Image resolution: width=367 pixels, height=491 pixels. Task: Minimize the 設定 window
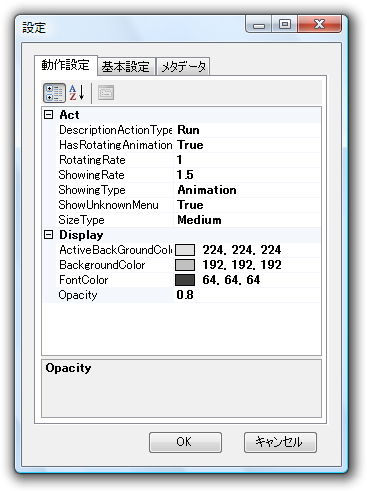tap(259, 24)
